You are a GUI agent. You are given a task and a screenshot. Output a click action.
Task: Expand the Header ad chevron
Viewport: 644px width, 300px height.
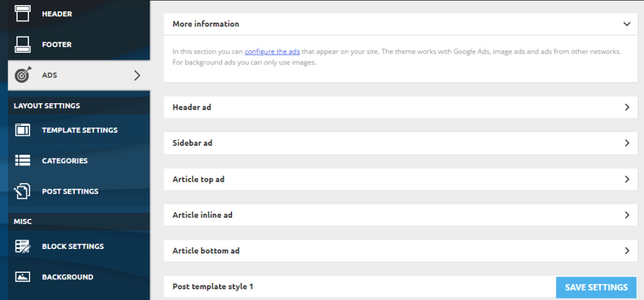coord(627,108)
